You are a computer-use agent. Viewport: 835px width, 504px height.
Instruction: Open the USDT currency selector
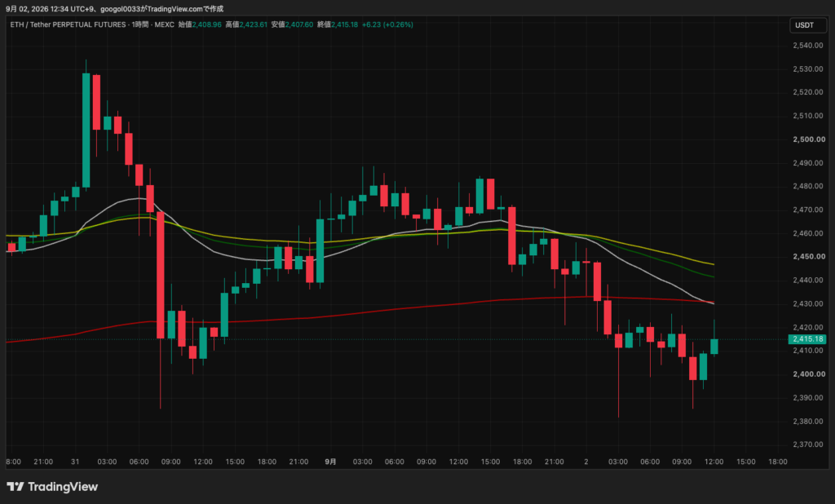tap(805, 25)
